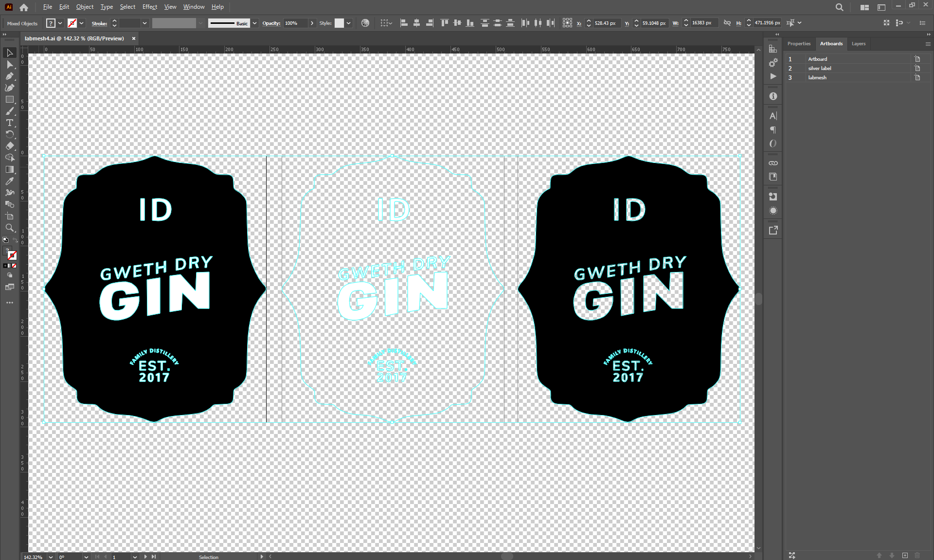934x560 pixels.
Task: Open the zoom level dropdown in status bar
Action: coord(51,557)
